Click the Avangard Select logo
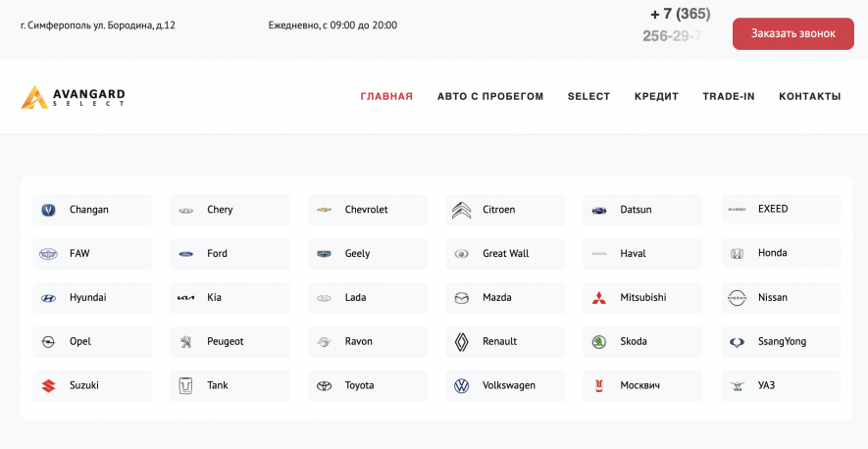Image resolution: width=868 pixels, height=449 pixels. (x=73, y=97)
